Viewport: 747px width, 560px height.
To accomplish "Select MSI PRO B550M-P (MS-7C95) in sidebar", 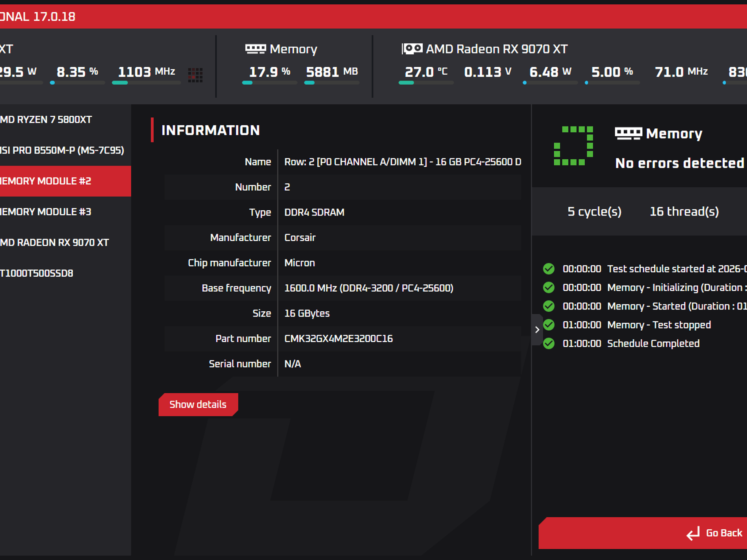I will (x=66, y=150).
